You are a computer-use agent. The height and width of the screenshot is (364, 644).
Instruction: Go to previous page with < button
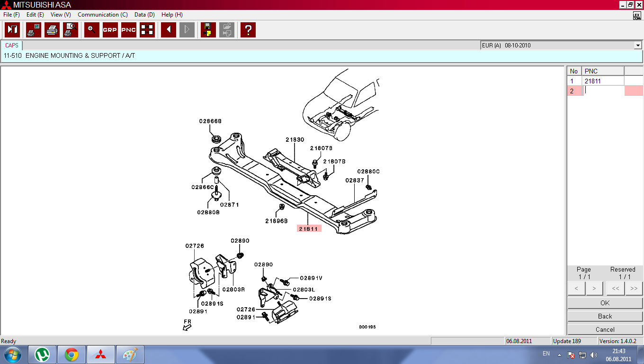[576, 288]
